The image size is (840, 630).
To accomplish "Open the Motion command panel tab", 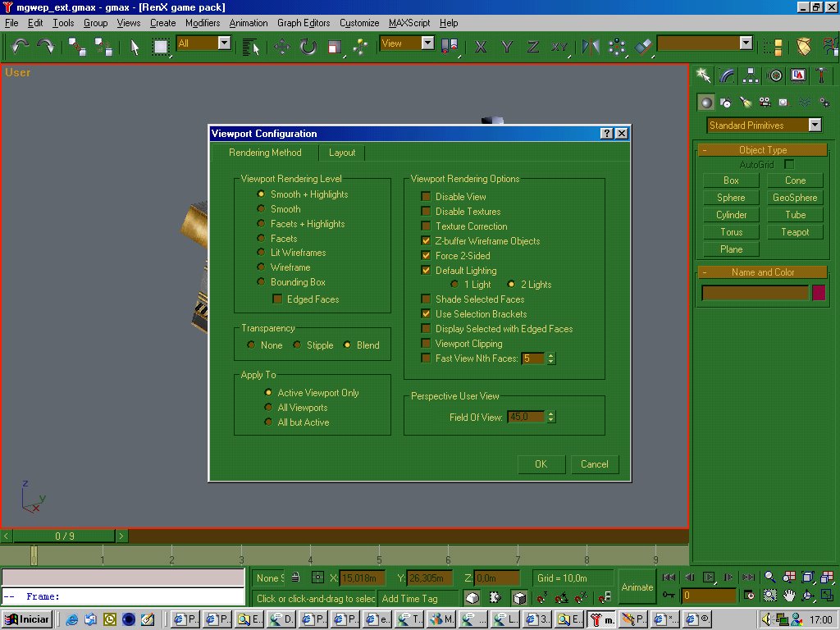I will (x=774, y=75).
